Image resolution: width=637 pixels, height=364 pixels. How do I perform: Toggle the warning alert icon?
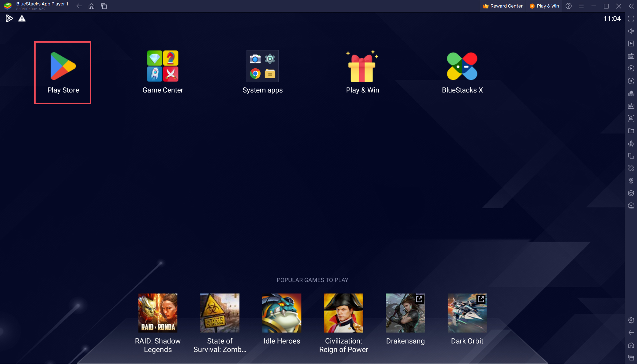coord(22,18)
